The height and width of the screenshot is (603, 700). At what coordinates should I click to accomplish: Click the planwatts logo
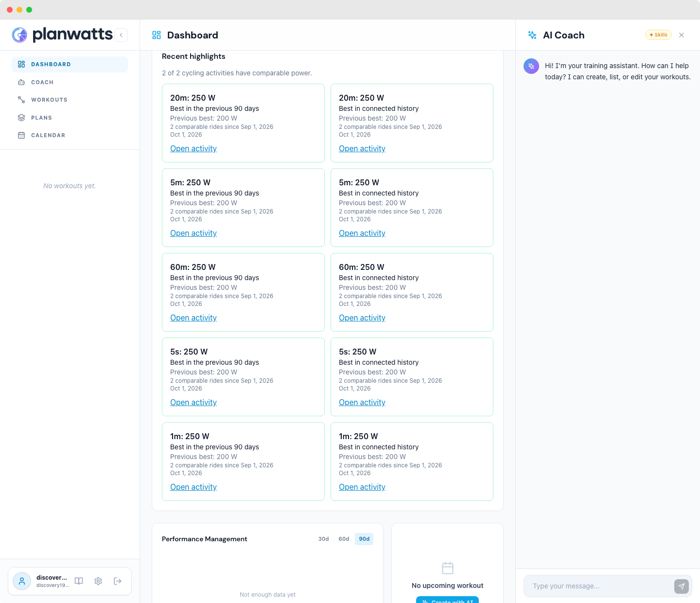62,35
